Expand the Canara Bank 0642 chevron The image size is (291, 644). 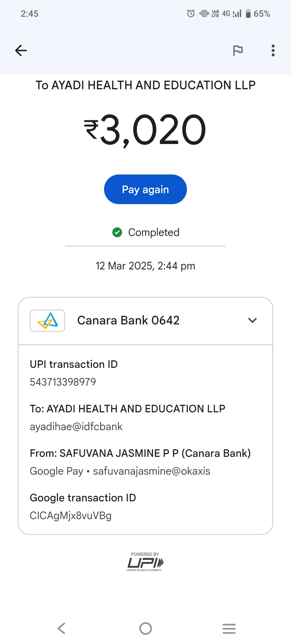(x=252, y=320)
